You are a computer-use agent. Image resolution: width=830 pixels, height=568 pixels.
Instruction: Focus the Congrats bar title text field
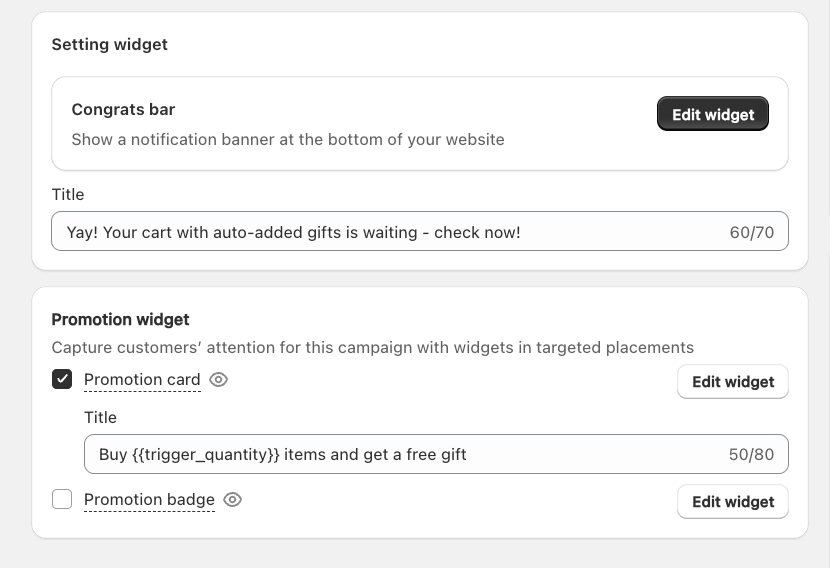click(390, 232)
